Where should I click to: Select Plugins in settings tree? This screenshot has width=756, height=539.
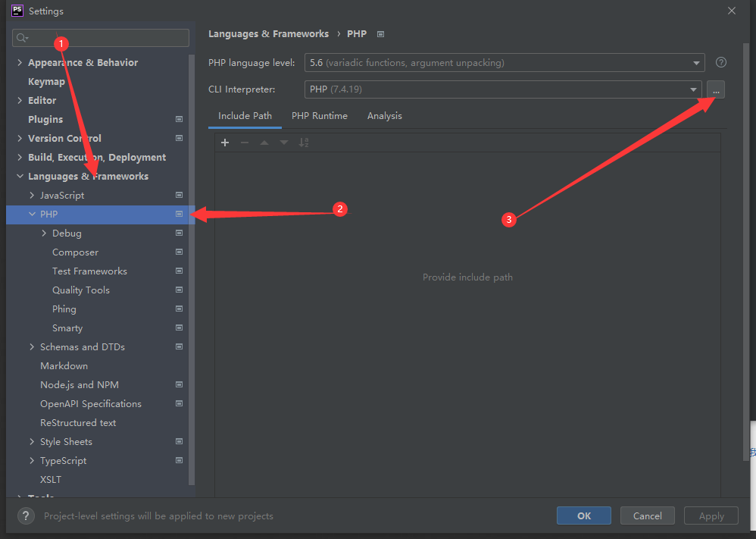click(x=45, y=119)
